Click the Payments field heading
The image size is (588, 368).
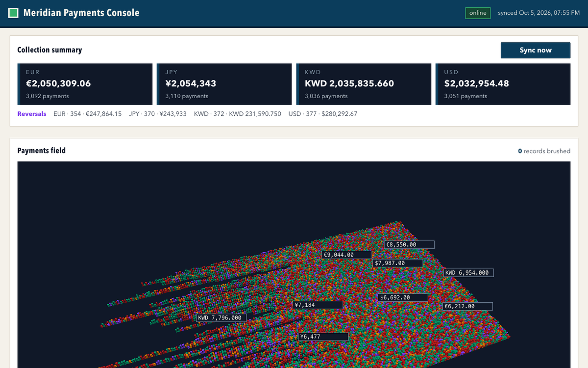41,151
